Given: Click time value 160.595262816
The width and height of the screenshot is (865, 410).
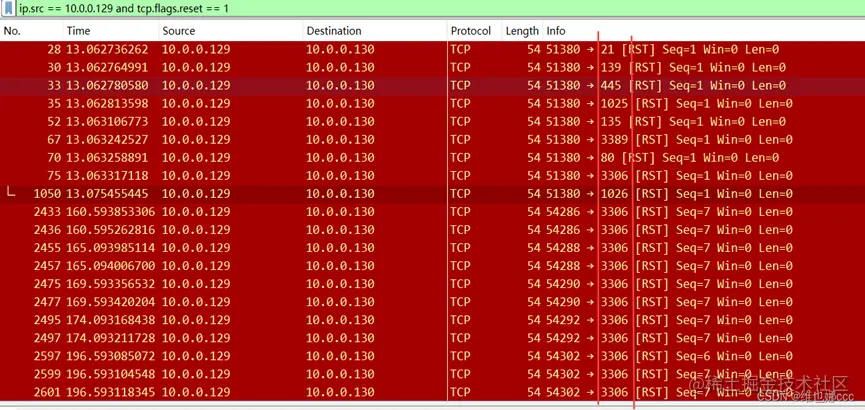Looking at the screenshot, I should [110, 230].
